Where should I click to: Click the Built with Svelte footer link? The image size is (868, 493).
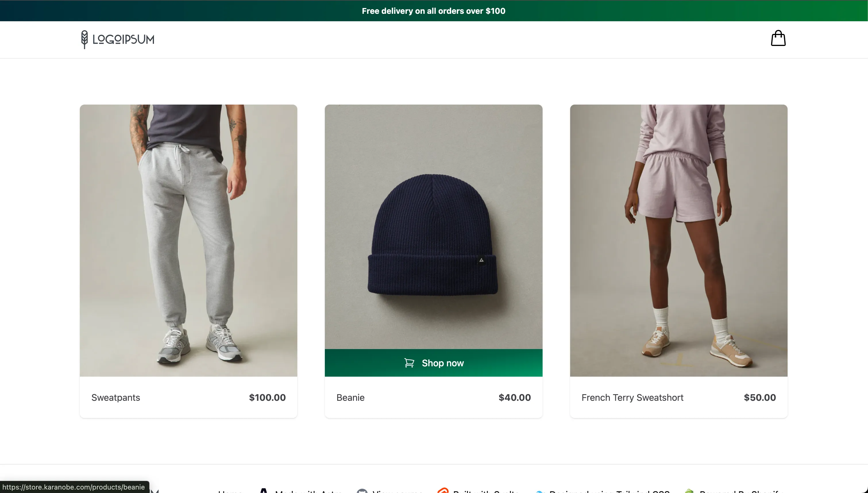(x=486, y=491)
